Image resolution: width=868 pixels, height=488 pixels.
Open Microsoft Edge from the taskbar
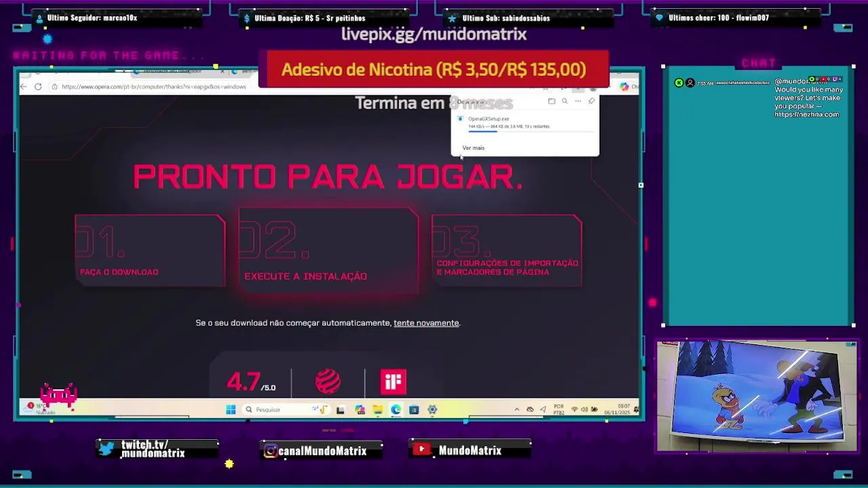(396, 409)
